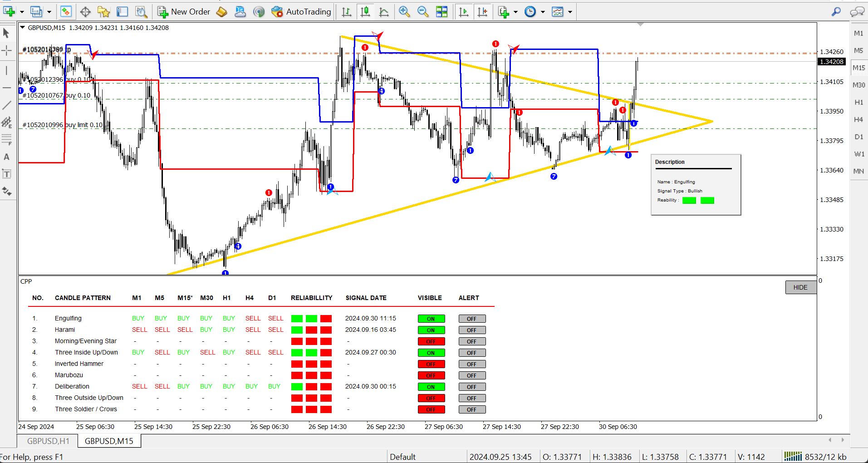Select the text tool

6,157
